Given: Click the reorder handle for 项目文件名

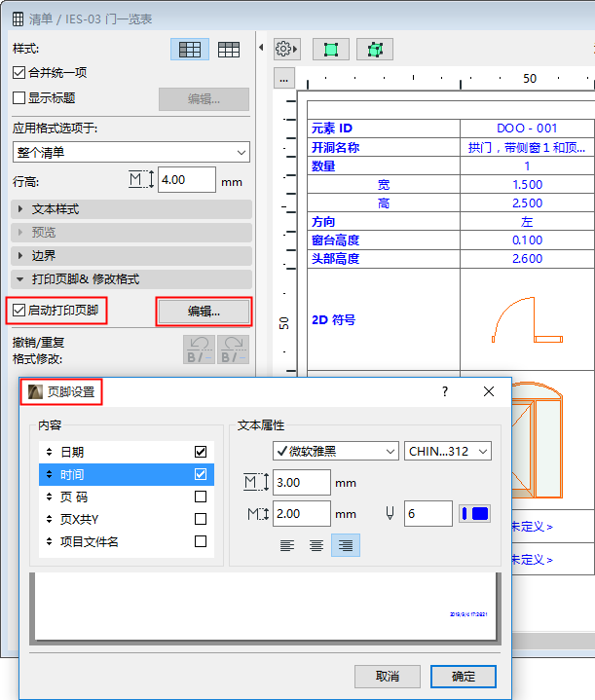Looking at the screenshot, I should pyautogui.click(x=49, y=541).
